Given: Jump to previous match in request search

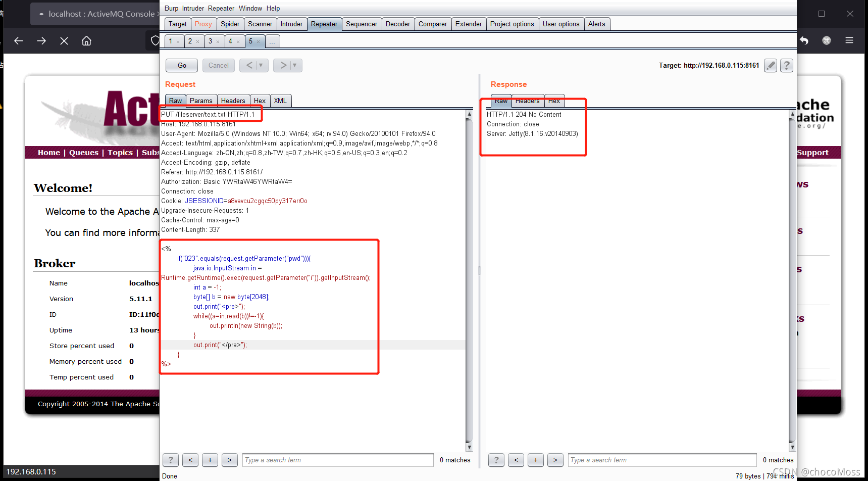Looking at the screenshot, I should click(x=190, y=460).
